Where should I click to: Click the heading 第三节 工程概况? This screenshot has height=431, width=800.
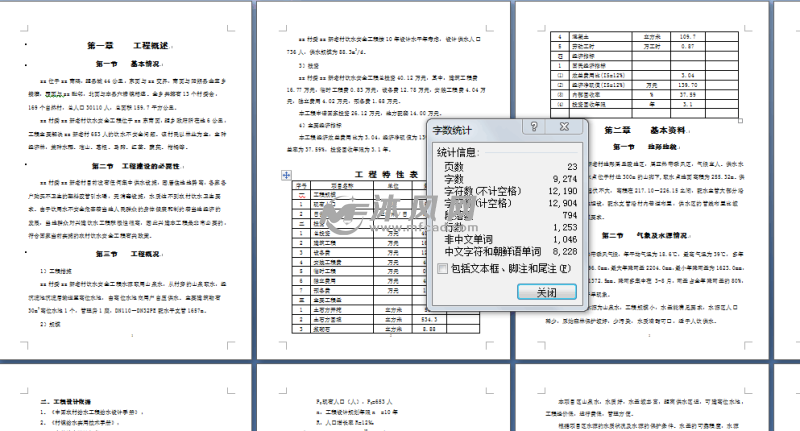click(128, 254)
